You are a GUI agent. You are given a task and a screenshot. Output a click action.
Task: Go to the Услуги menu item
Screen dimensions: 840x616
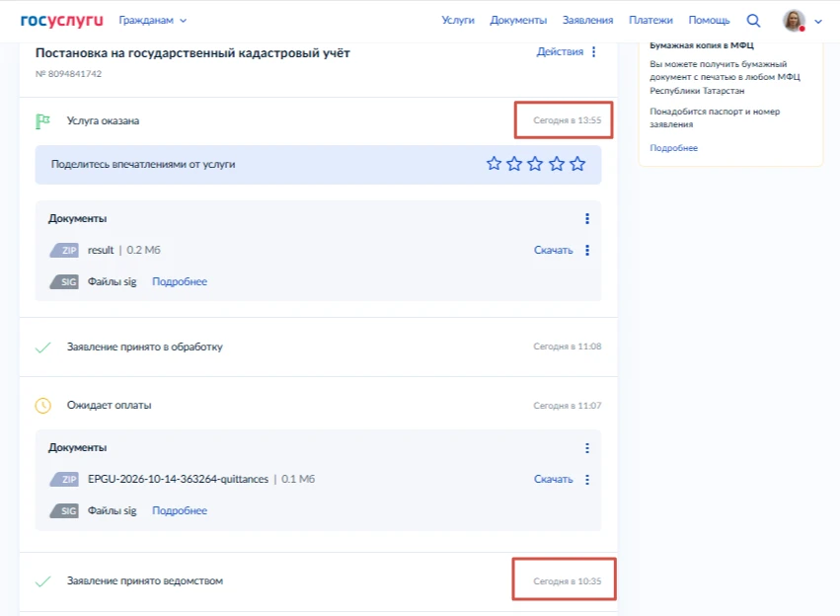coord(457,20)
